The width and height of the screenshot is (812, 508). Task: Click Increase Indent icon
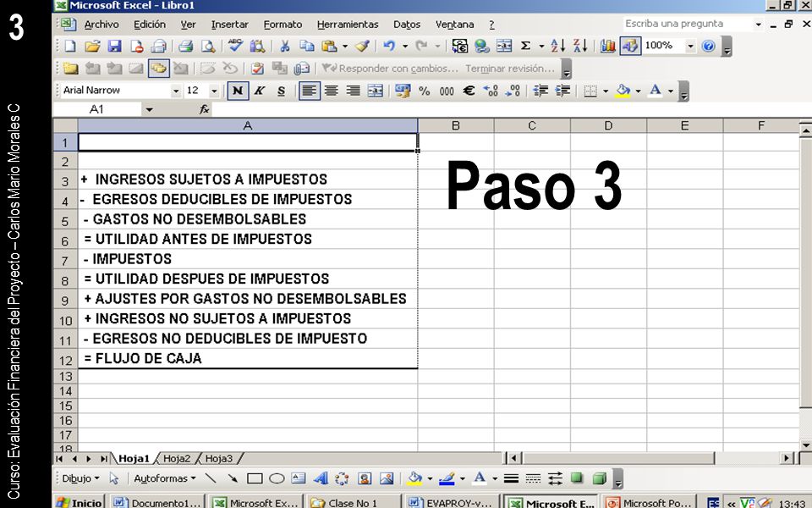[x=562, y=91]
